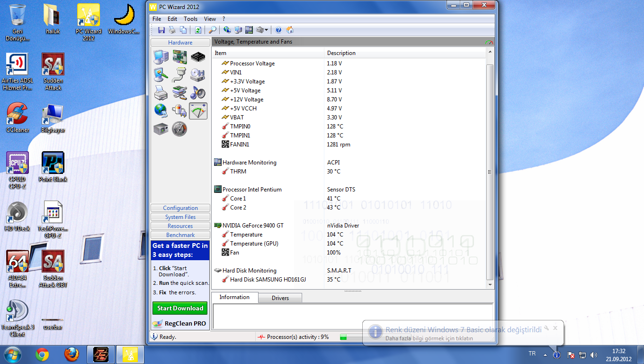Screen dimensions: 644x364
Task: Click the Item column header
Action: point(268,53)
